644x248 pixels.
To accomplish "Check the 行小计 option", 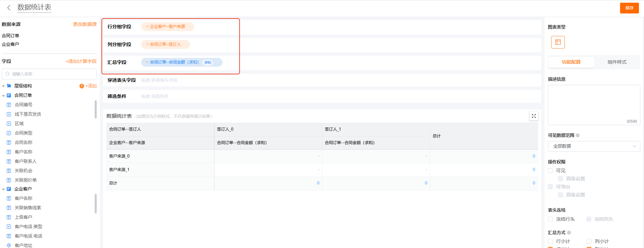I will 550,241.
